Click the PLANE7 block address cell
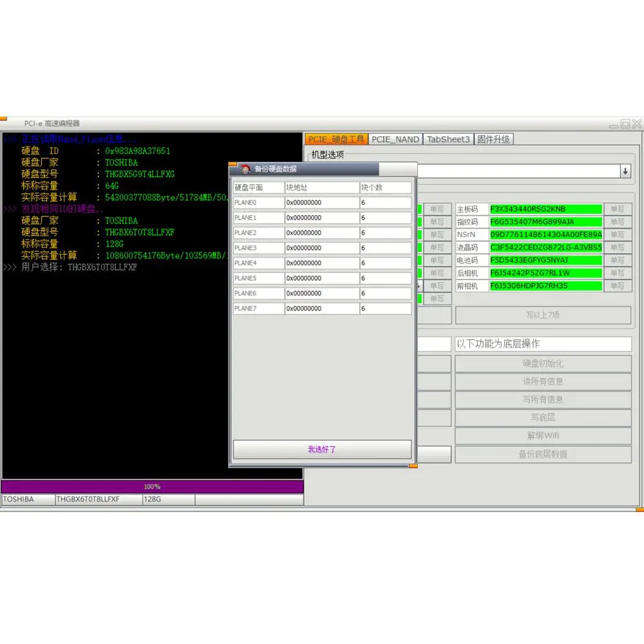Screen dimensions: 644x644 322,308
